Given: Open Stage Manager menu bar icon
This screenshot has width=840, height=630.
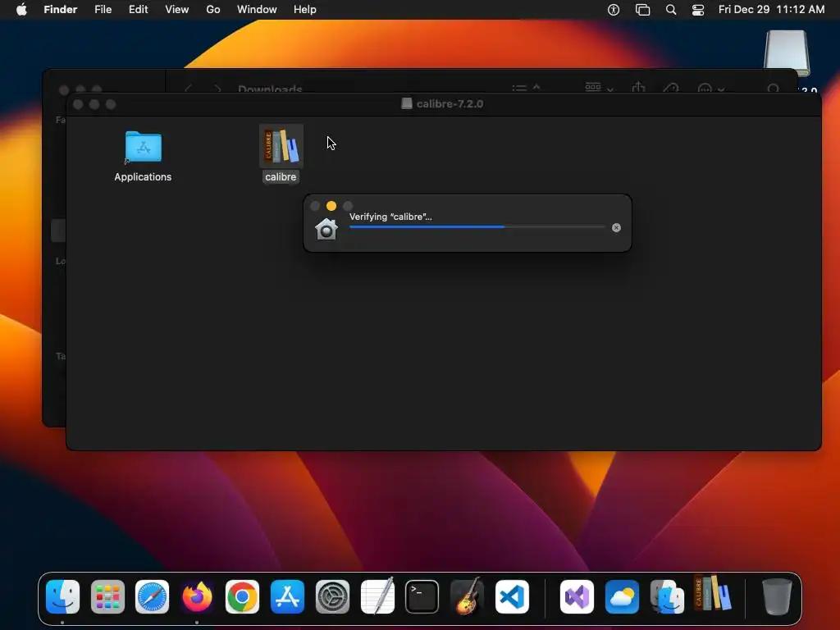Looking at the screenshot, I should point(642,10).
